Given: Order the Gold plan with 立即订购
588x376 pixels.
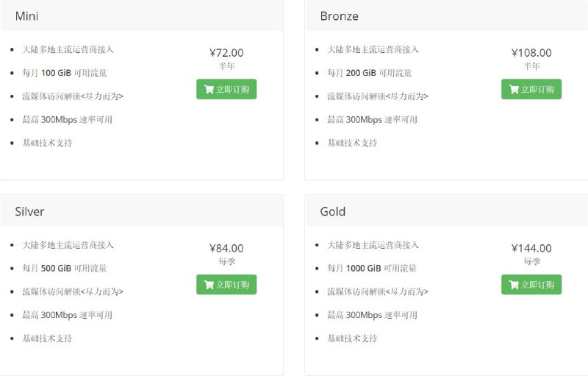Looking at the screenshot, I should point(531,285).
